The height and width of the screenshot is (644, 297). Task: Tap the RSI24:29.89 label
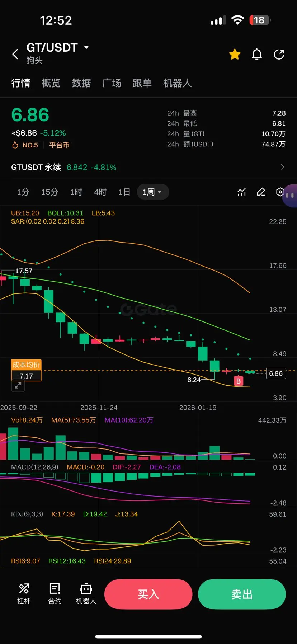pos(112,561)
